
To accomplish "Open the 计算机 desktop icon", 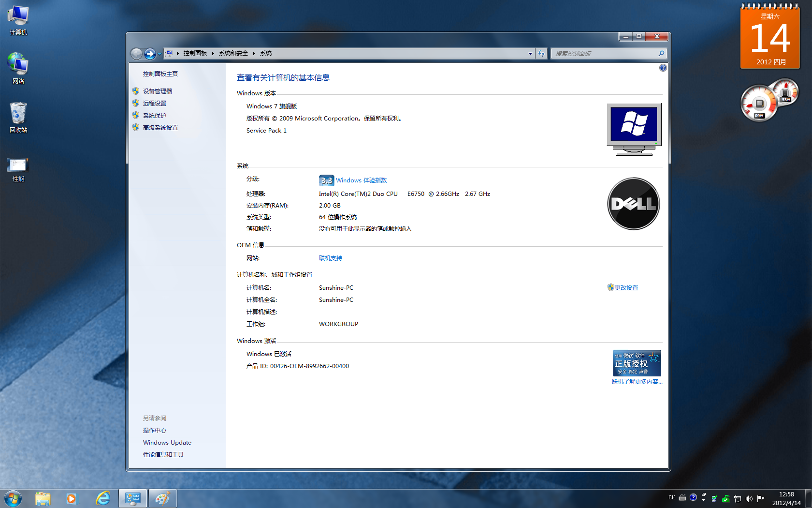I will click(18, 20).
